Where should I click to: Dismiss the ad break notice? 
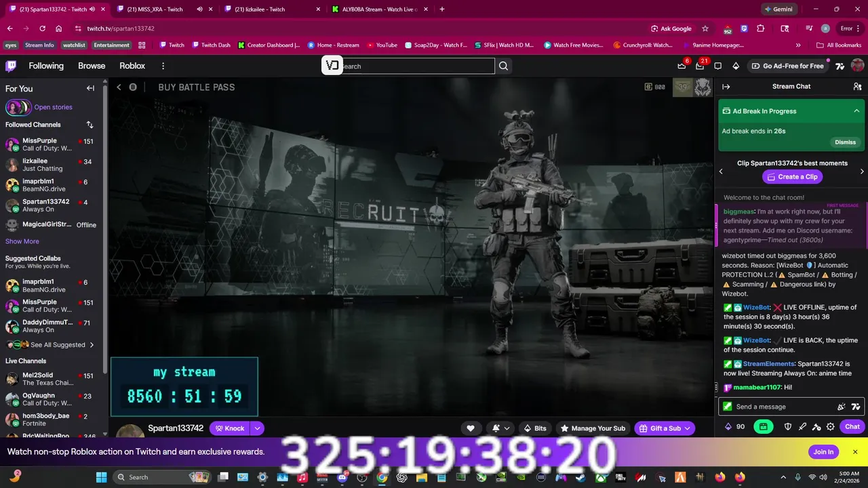click(845, 142)
